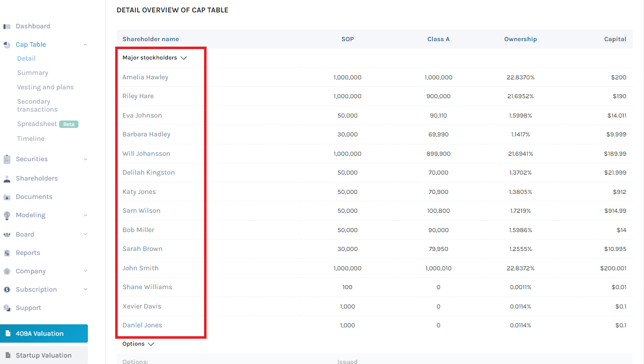Open Modeling using the lightbulb icon
This screenshot has width=644, height=364.
click(7, 215)
